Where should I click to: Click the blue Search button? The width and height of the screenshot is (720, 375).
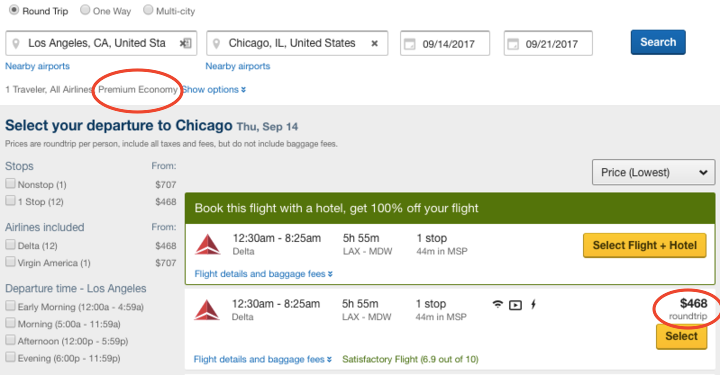[658, 42]
